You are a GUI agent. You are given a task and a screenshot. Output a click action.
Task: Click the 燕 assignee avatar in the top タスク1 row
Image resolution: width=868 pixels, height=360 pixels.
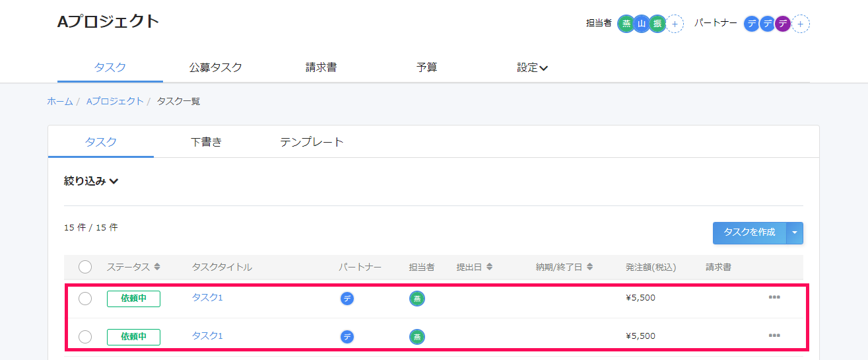coord(417,299)
